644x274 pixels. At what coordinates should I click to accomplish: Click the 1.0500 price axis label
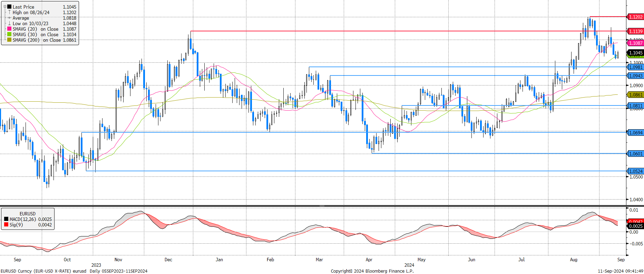(636, 177)
